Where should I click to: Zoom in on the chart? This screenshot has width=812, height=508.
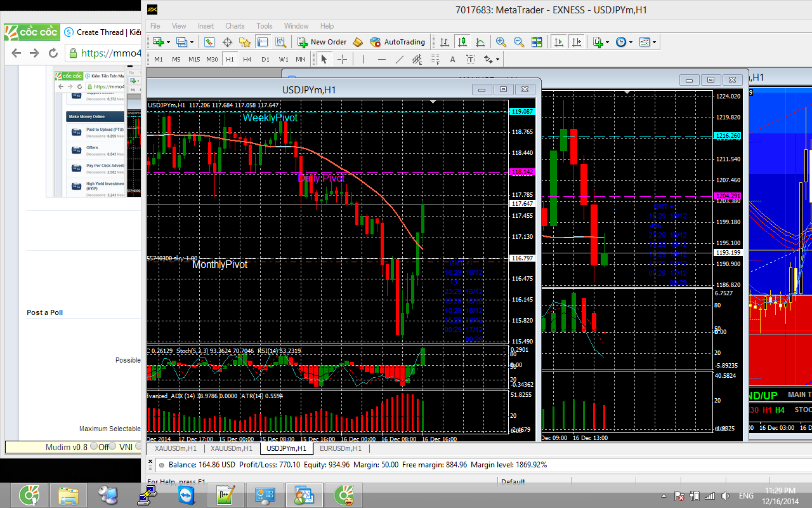click(501, 42)
